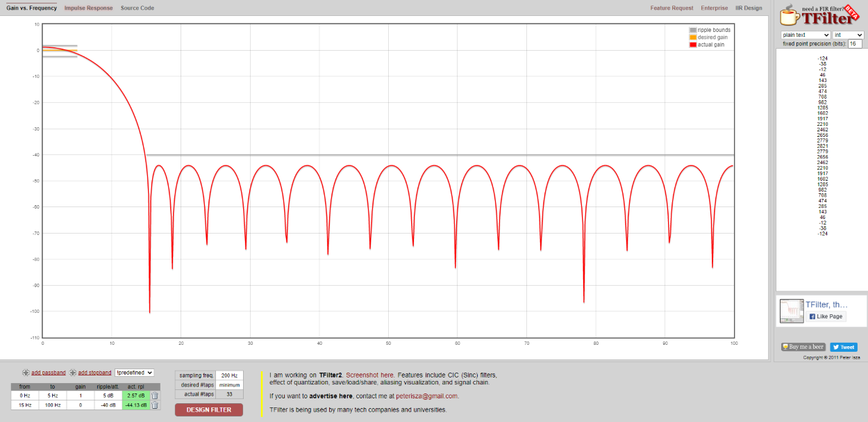
Task: Click the TFilter coffee cup logo
Action: [x=787, y=16]
